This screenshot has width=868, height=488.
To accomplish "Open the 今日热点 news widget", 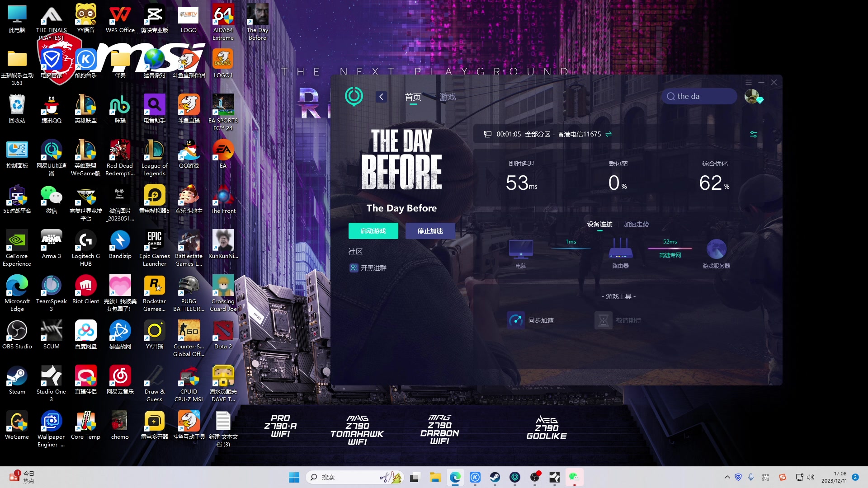I will pyautogui.click(x=22, y=477).
